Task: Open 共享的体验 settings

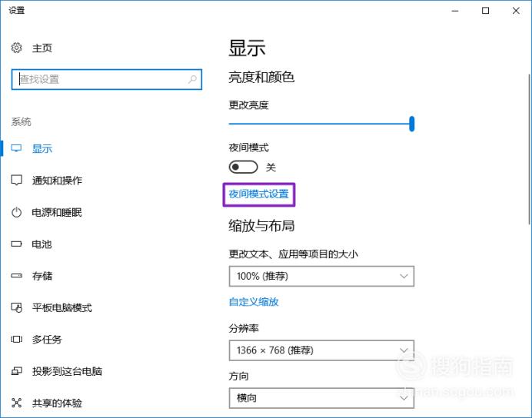Action: tap(57, 403)
